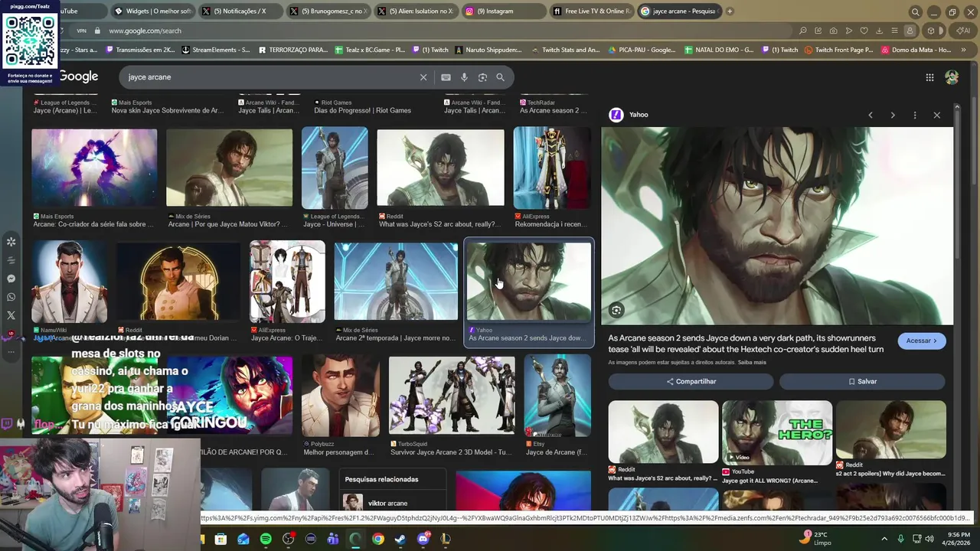Switch to Free Live TV & Online tab
The height and width of the screenshot is (551, 980).
[592, 11]
